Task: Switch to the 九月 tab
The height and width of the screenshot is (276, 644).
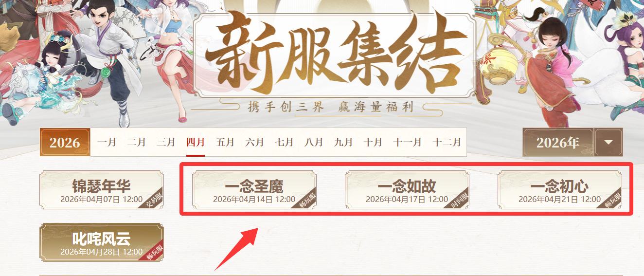Action: coord(343,142)
